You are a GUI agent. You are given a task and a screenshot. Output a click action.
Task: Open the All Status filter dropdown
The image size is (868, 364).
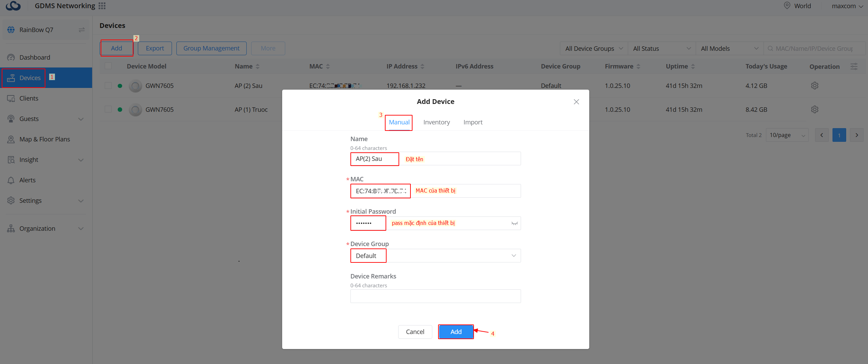click(x=661, y=48)
